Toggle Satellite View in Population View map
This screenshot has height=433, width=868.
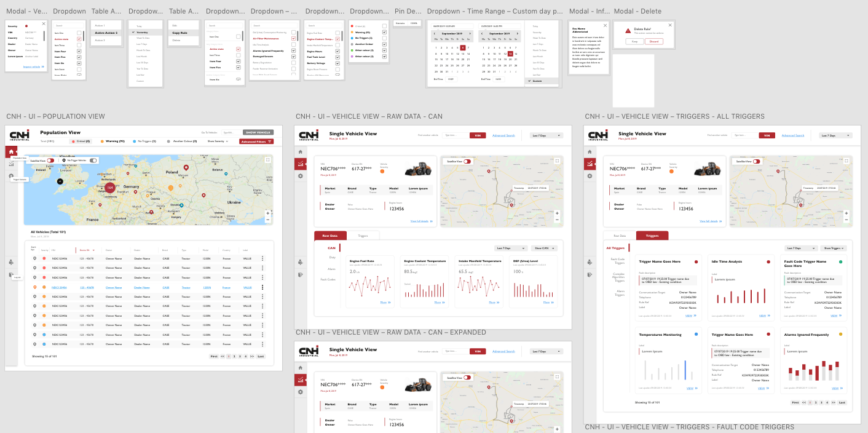pyautogui.click(x=50, y=161)
